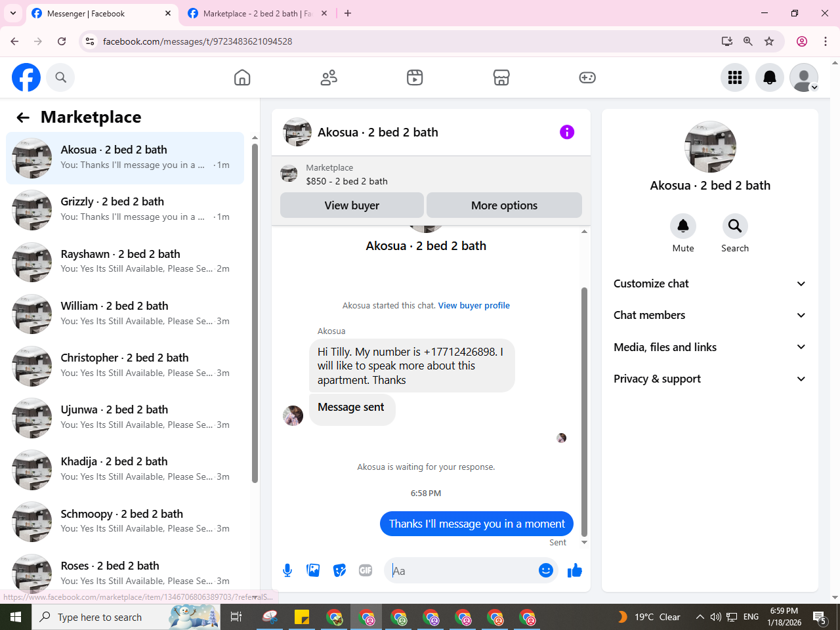This screenshot has height=630, width=840.
Task: Open the Gaming controller icon
Action: click(x=587, y=77)
